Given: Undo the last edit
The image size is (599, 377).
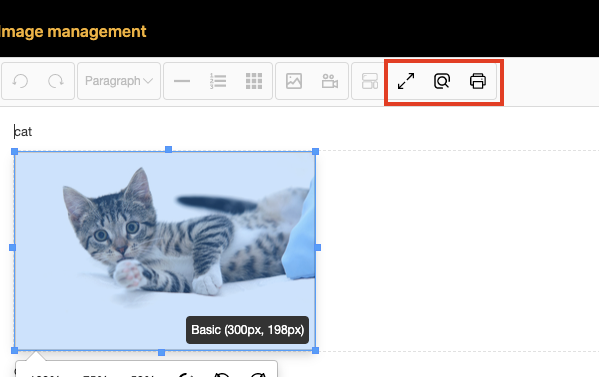Looking at the screenshot, I should pyautogui.click(x=20, y=81).
